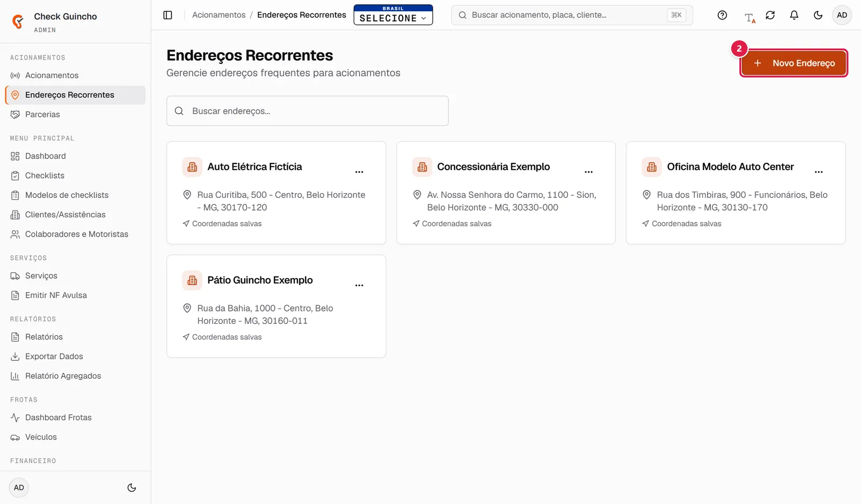Viewport: 861px width, 504px height.
Task: Click the Rua da Bahia, 1000 address text
Action: click(x=265, y=315)
